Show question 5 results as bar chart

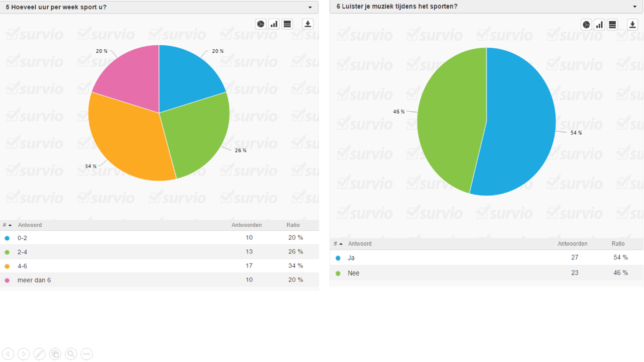[x=274, y=24]
